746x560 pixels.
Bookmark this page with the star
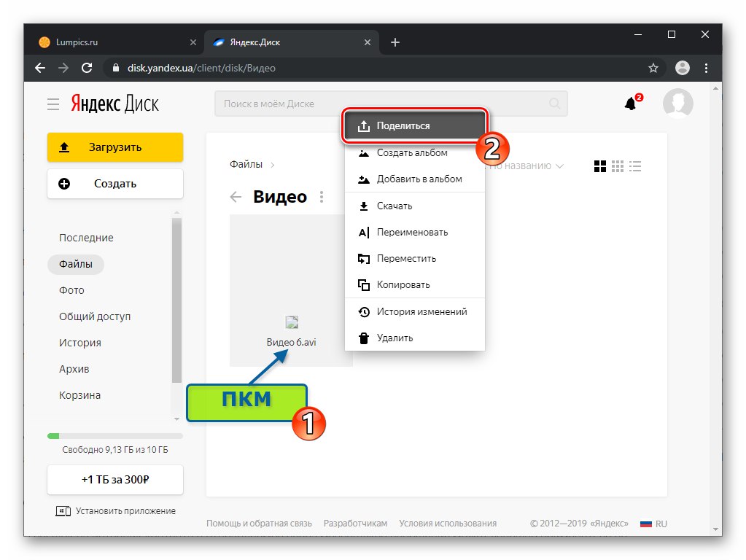(653, 68)
